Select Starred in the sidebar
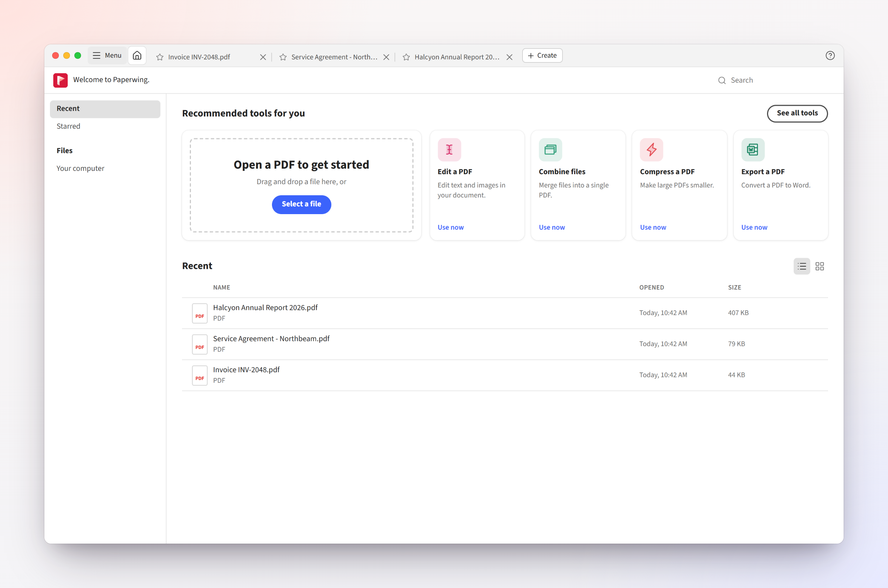Image resolution: width=888 pixels, height=588 pixels. tap(105, 126)
